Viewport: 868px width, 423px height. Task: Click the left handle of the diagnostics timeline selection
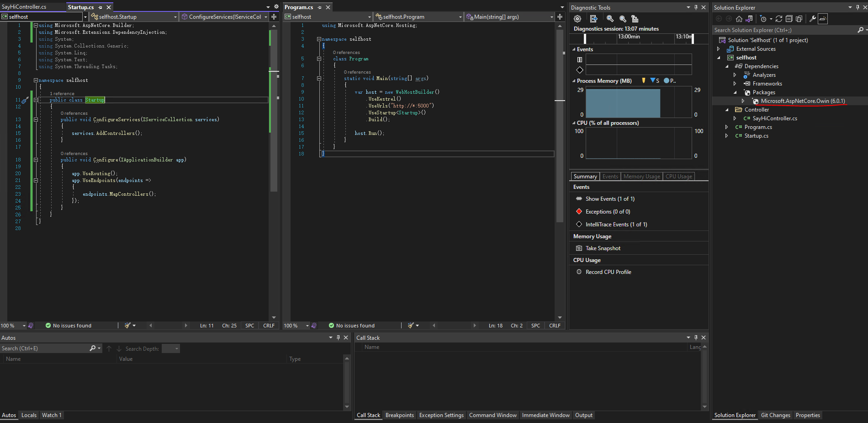click(x=585, y=39)
